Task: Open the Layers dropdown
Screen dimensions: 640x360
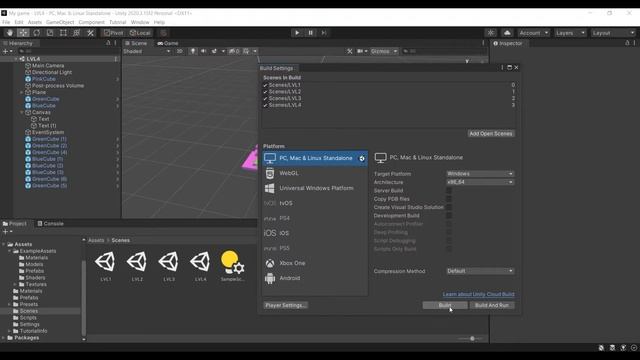Action: pos(571,33)
